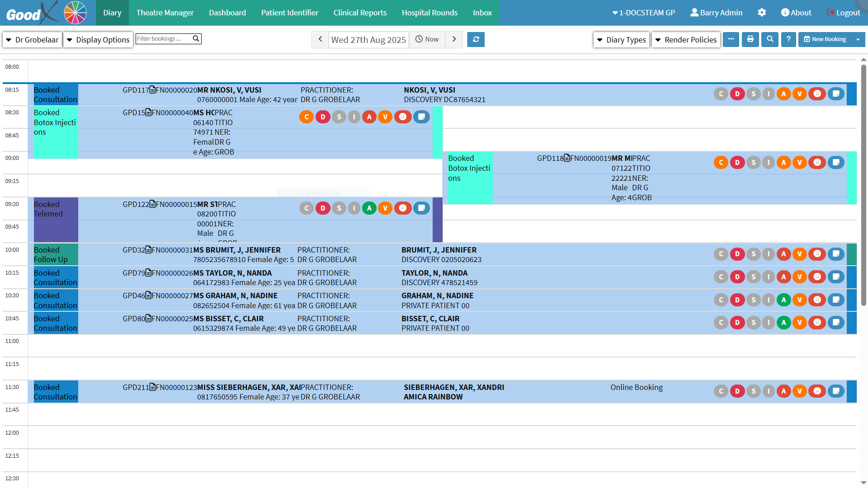Viewport: 868px width, 488px height.
Task: Open the Display Options dropdown
Action: click(x=98, y=40)
